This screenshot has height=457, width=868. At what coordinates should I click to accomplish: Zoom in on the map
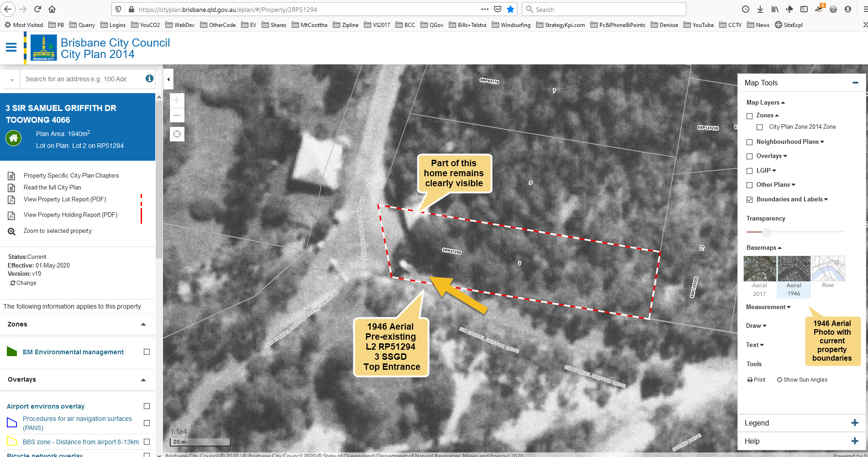(x=177, y=100)
